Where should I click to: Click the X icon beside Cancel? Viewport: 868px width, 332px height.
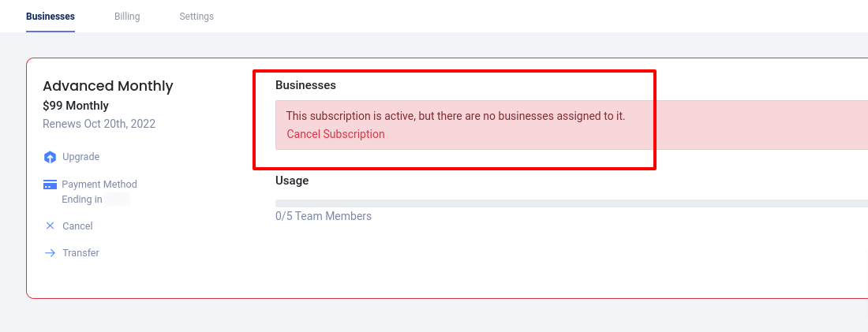50,226
